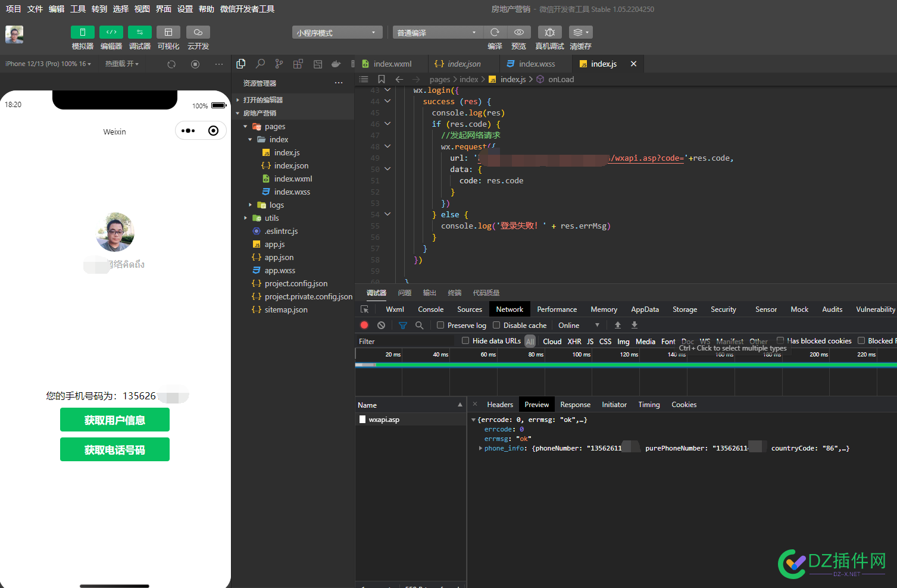Switch to the AppData devtools tab
Viewport: 897px width, 588px height.
coord(645,309)
